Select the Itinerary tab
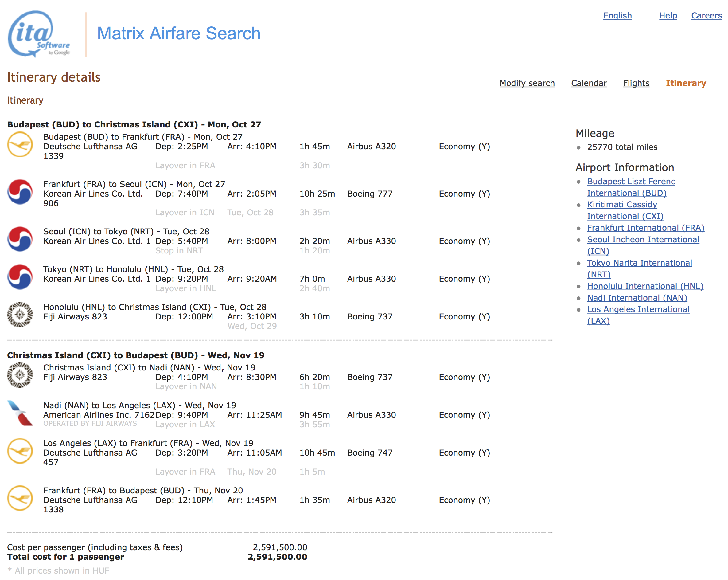This screenshot has height=580, width=728. [685, 83]
